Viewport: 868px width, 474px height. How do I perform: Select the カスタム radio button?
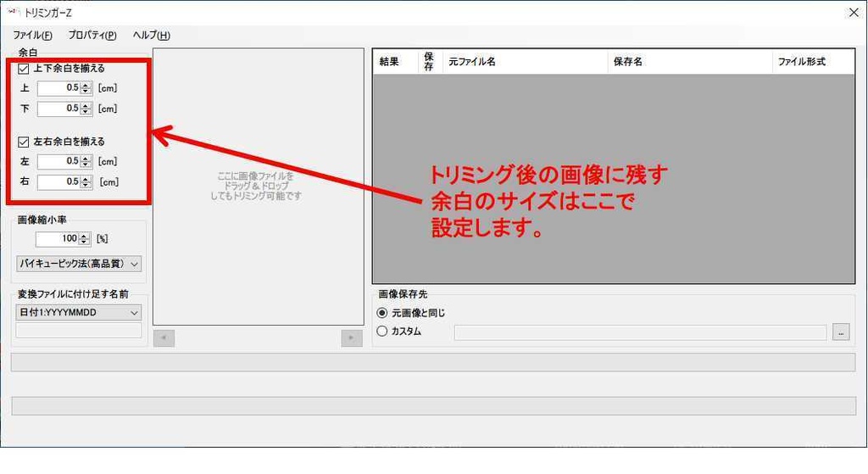(x=382, y=332)
